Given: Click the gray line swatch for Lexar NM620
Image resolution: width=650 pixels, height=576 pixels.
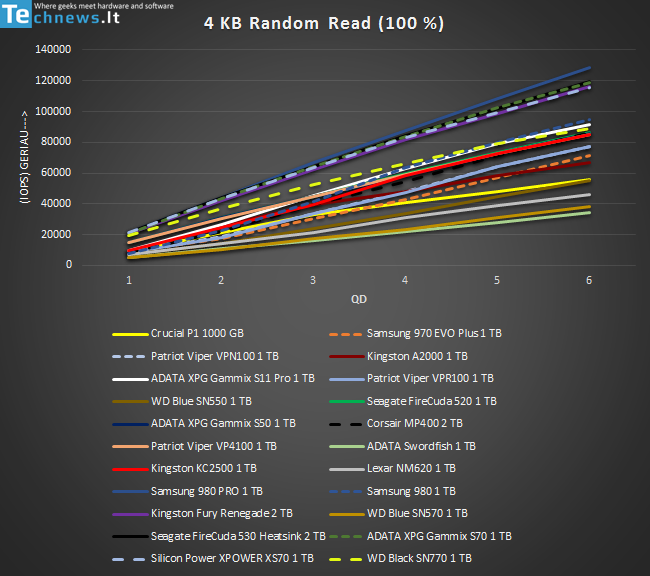Looking at the screenshot, I should (347, 469).
